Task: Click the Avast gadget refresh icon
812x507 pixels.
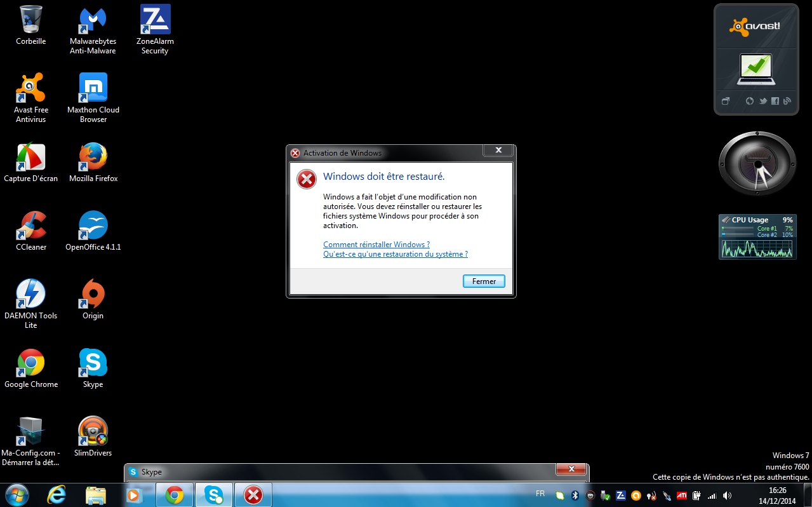Action: (x=749, y=101)
